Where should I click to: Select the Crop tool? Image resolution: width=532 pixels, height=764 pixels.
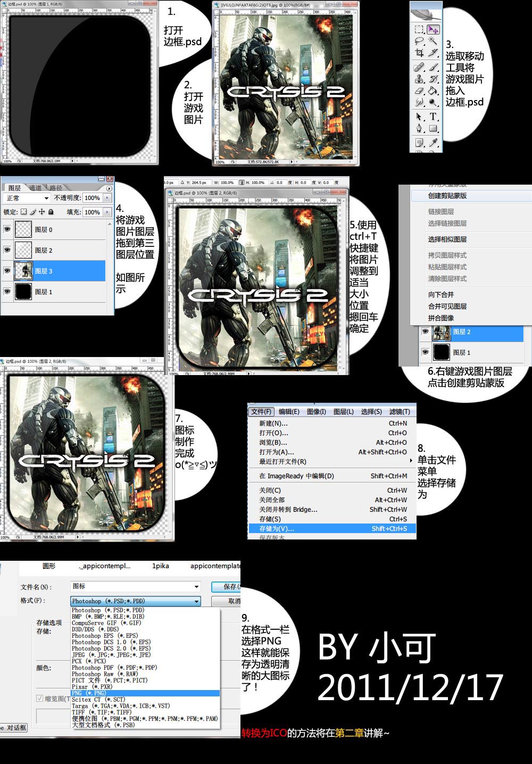point(419,53)
